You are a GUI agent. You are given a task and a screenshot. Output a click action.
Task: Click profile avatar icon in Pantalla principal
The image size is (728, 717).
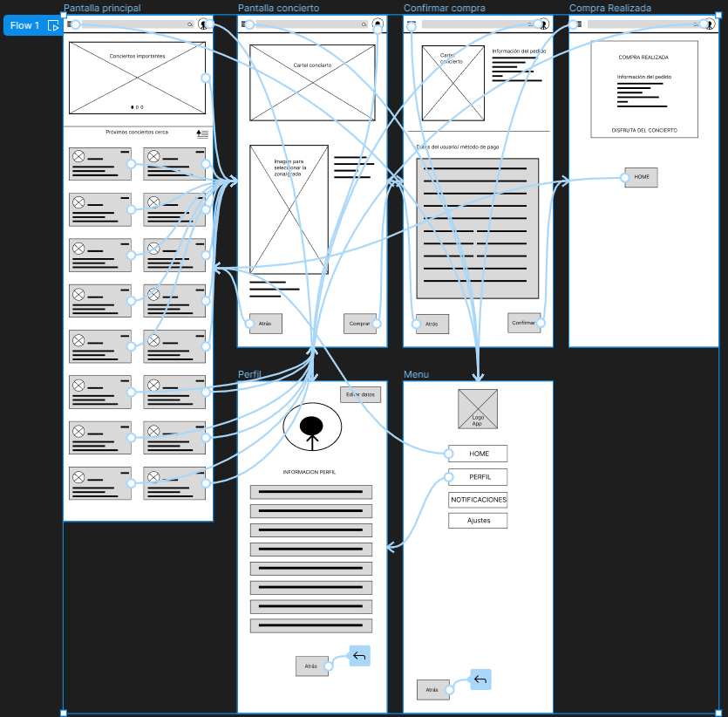pyautogui.click(x=203, y=24)
